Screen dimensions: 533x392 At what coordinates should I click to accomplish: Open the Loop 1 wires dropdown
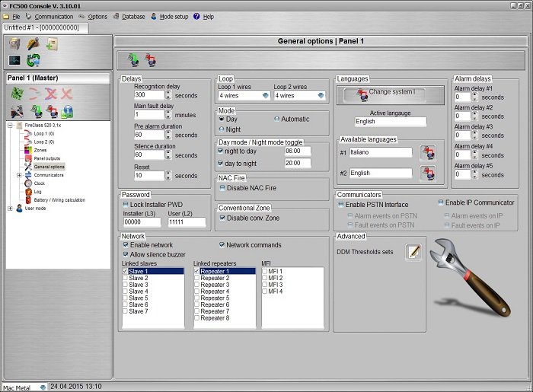tap(265, 96)
